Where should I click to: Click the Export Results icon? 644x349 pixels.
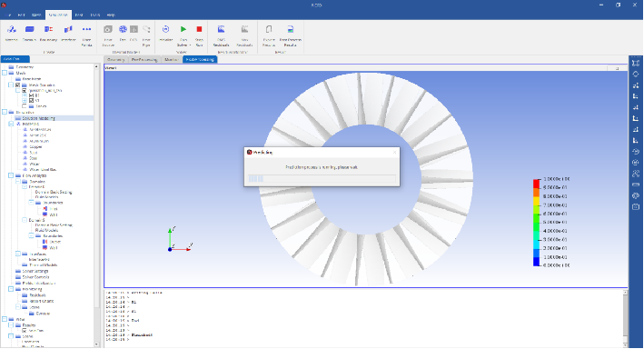click(x=269, y=29)
